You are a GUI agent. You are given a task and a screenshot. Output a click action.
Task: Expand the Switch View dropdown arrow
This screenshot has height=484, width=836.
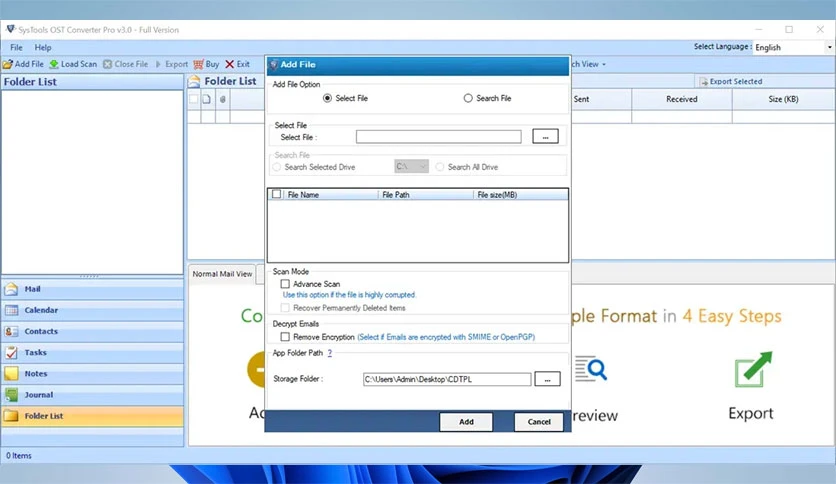coord(604,64)
